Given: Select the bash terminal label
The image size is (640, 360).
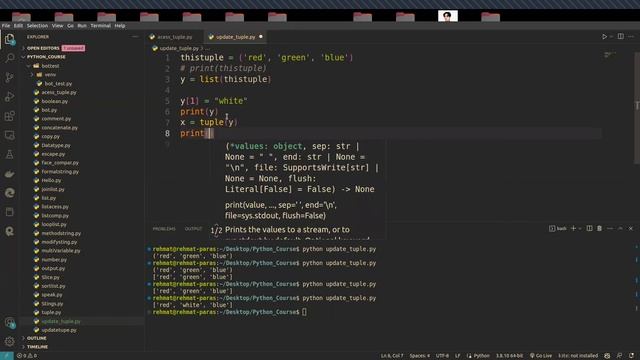Looking at the screenshot, I should [558, 229].
